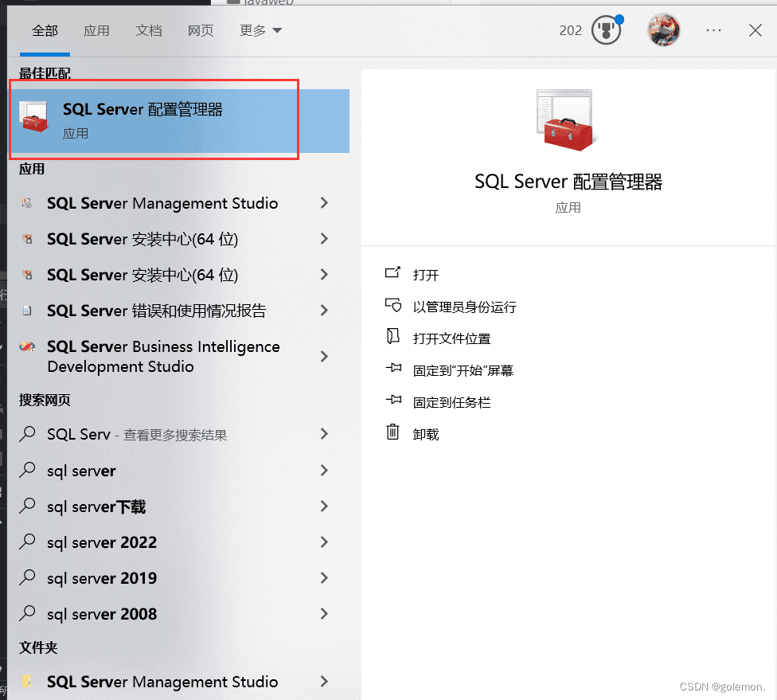Click the shield icon for 以管理员身份运行

(x=393, y=305)
